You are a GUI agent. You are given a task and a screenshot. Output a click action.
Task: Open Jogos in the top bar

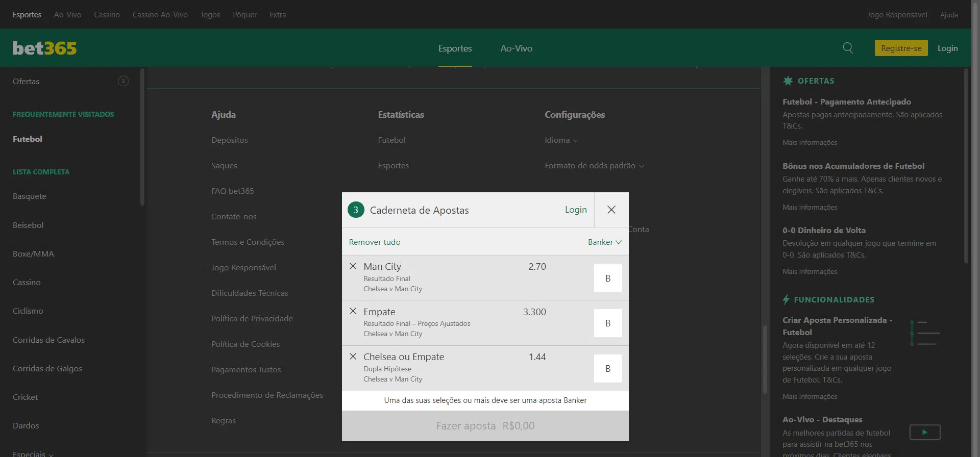(x=210, y=15)
